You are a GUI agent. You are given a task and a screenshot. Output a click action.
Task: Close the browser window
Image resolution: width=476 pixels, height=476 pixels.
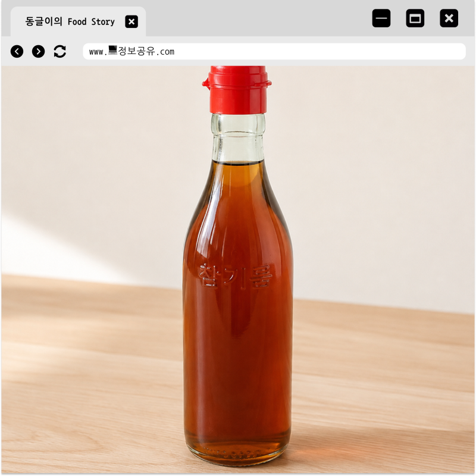coord(449,18)
